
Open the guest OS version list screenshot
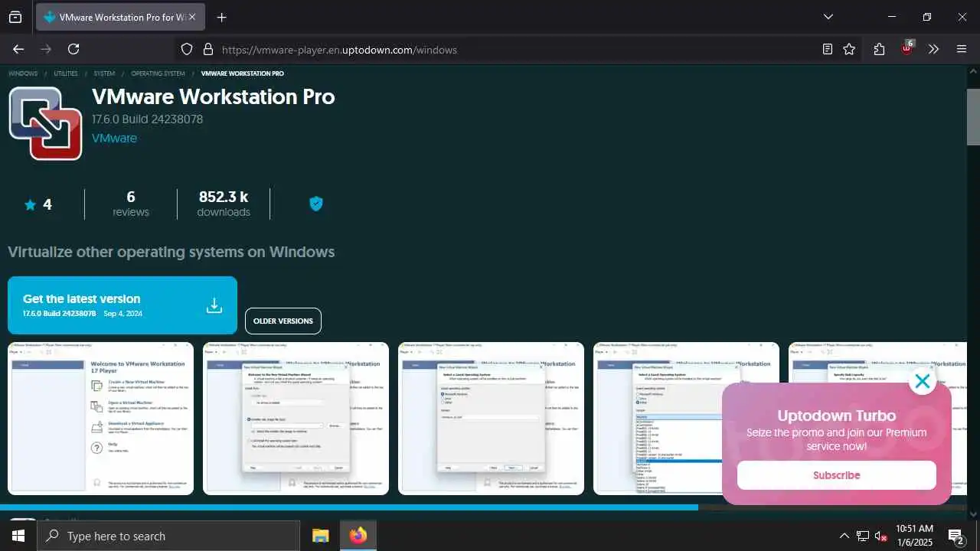tap(686, 418)
